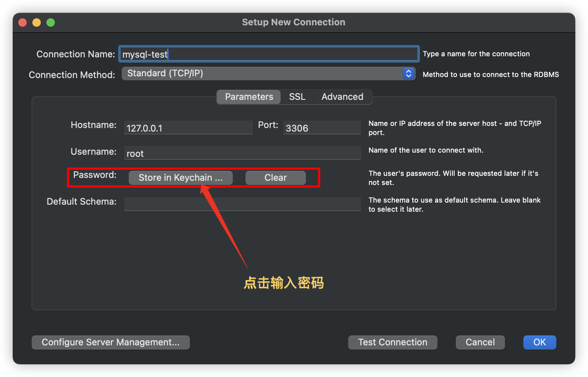
Task: Switch to the Parameters tab
Action: pyautogui.click(x=249, y=97)
